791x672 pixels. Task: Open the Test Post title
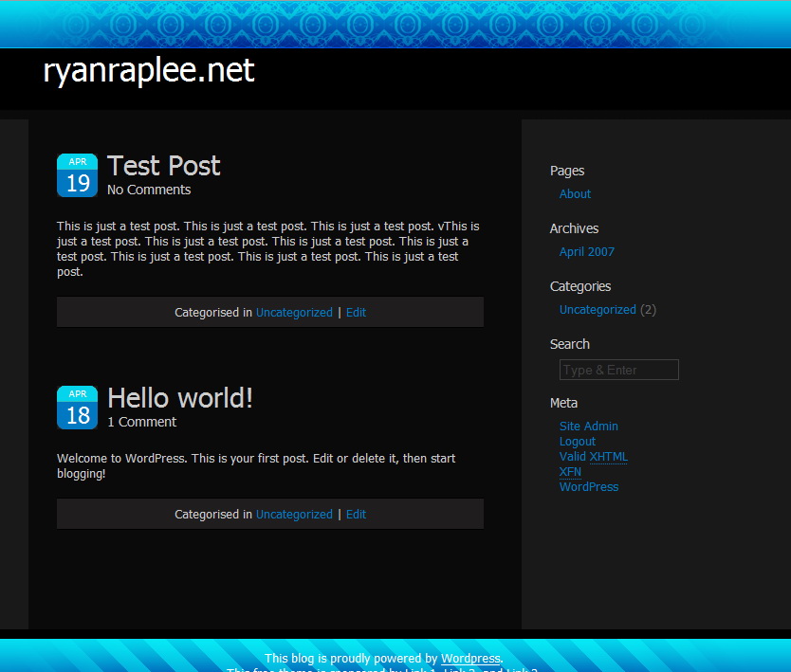pyautogui.click(x=163, y=166)
